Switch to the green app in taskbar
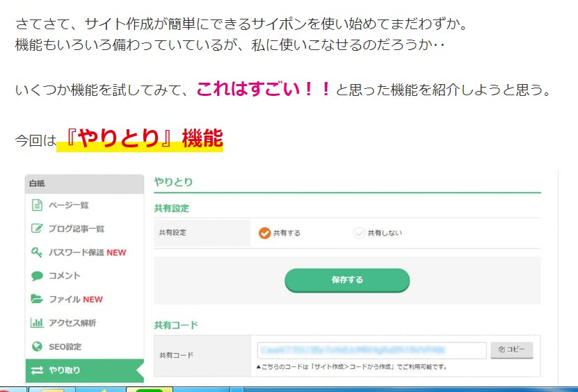578x392 pixels. (x=150, y=389)
